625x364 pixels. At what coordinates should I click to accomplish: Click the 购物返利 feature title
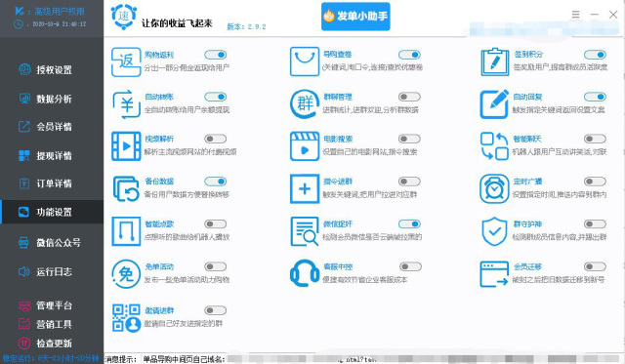click(159, 55)
